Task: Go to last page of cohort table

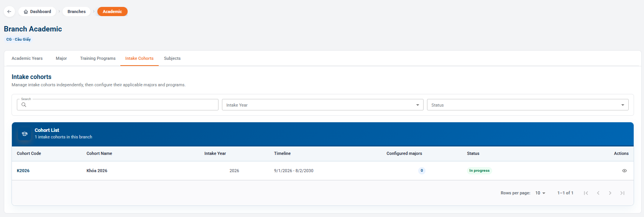Action: click(x=622, y=193)
